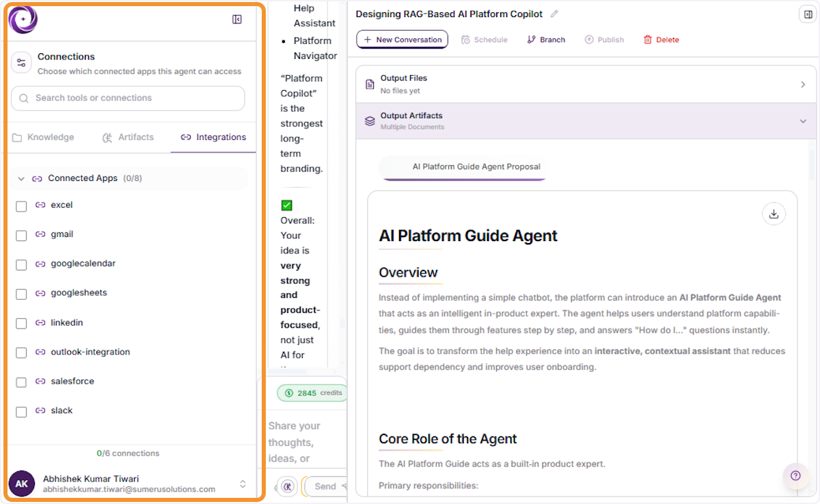Image resolution: width=820 pixels, height=504 pixels.
Task: Click the green checkmark emoji in chat
Action: 286,205
